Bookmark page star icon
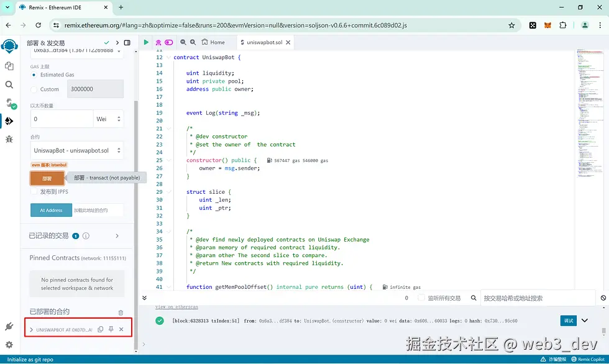The height and width of the screenshot is (364, 609). tap(511, 25)
